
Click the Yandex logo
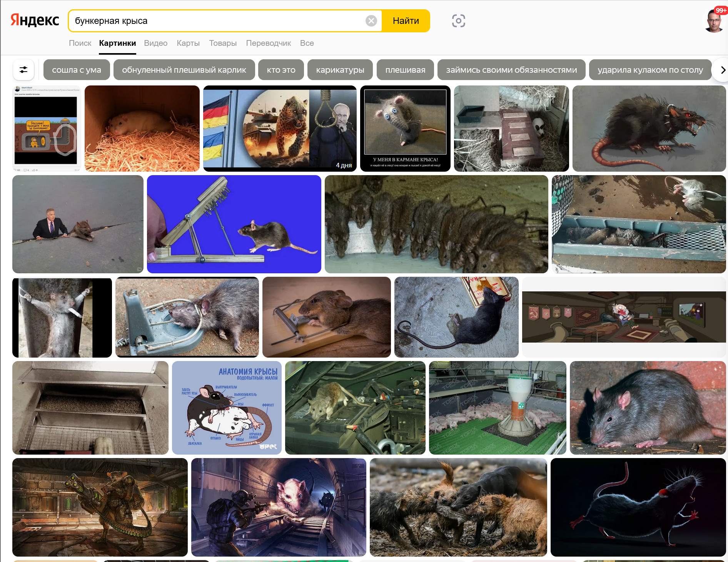[35, 20]
